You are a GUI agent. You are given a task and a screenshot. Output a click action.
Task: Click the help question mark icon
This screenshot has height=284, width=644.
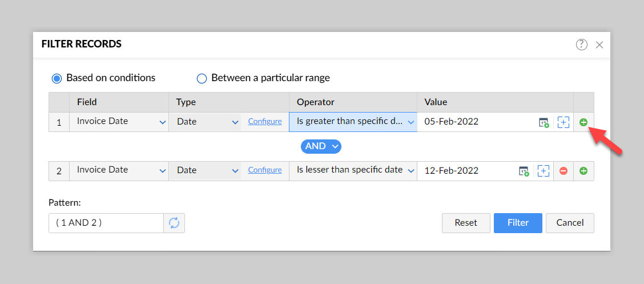point(581,45)
